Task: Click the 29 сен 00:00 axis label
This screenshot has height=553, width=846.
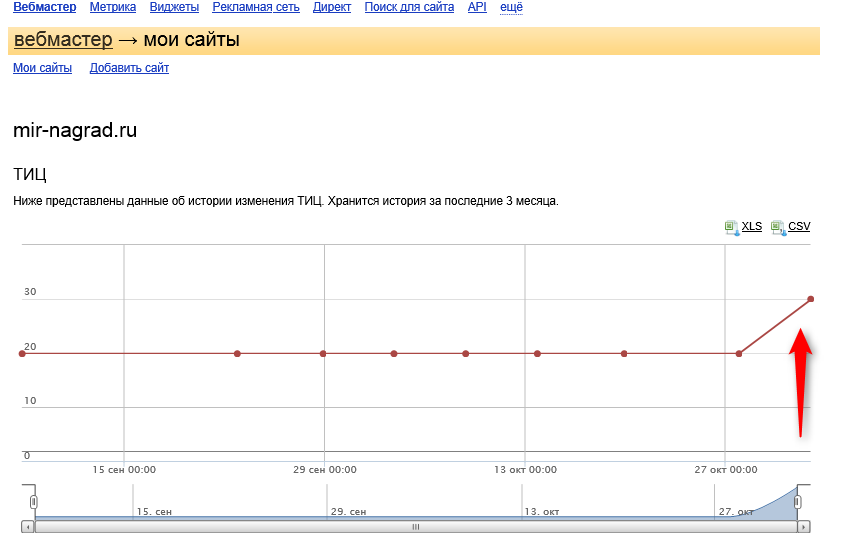Action: click(x=325, y=470)
